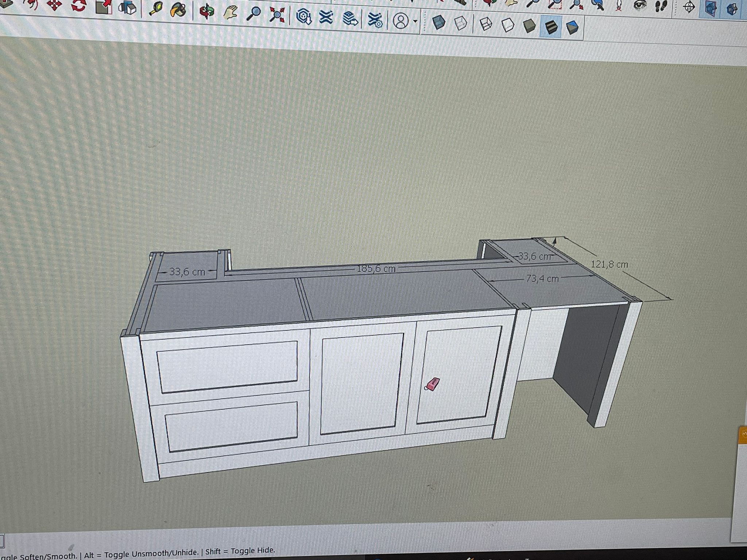This screenshot has height=560, width=747.
Task: Toggle Back Edges style
Action: [461, 24]
